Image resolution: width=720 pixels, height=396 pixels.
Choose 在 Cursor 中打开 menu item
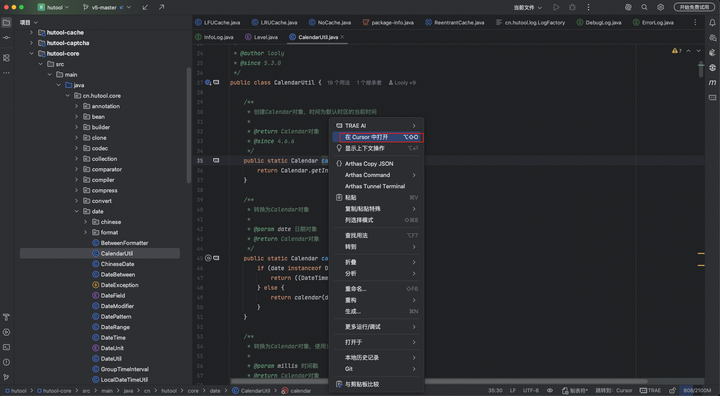[x=376, y=137]
